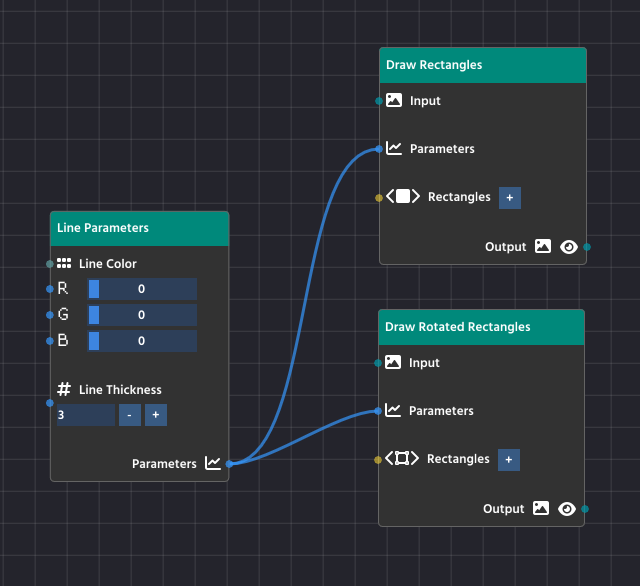Click the chart icon on Draw Rectangles Parameters

click(x=394, y=149)
